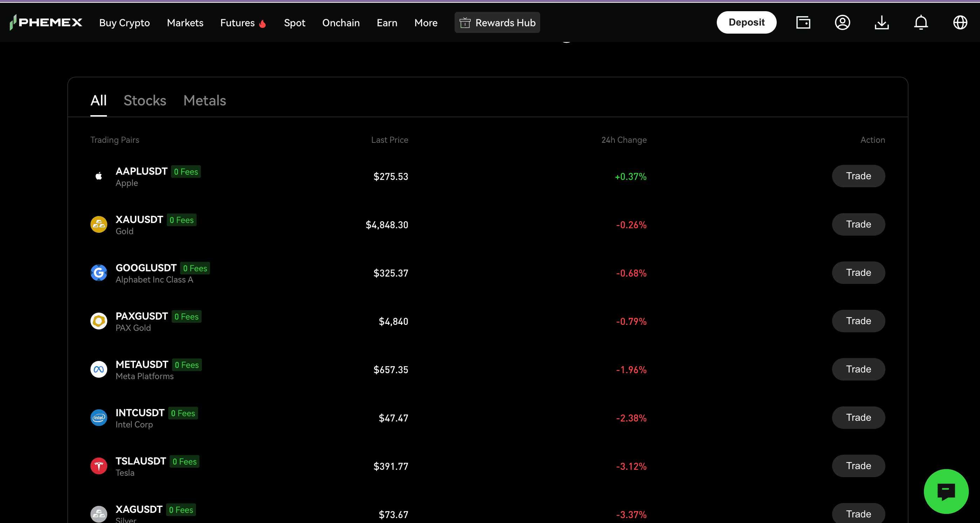Switch to the Stocks tab

pyautogui.click(x=144, y=101)
